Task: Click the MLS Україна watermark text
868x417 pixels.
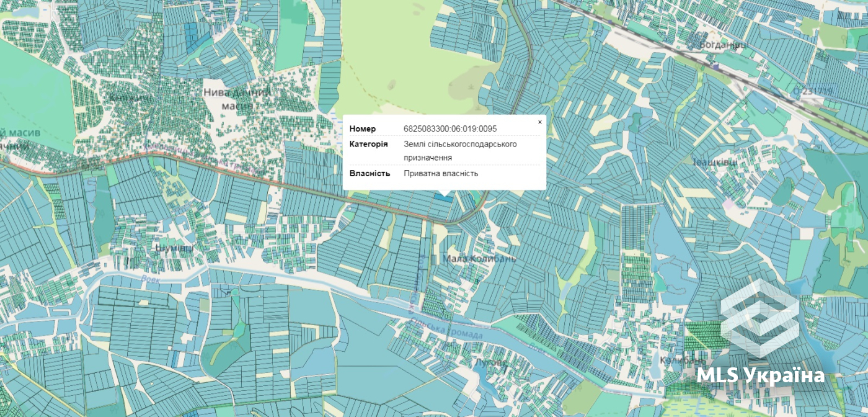Action: point(761,375)
